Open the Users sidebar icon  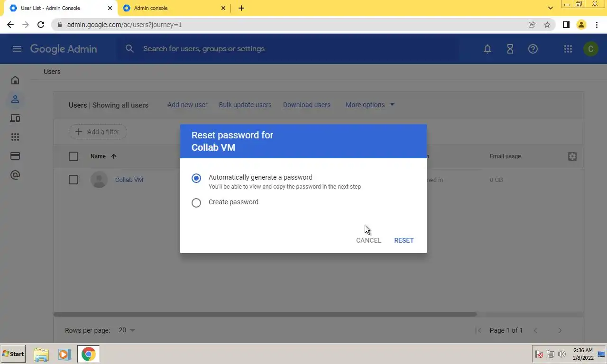[x=15, y=99]
